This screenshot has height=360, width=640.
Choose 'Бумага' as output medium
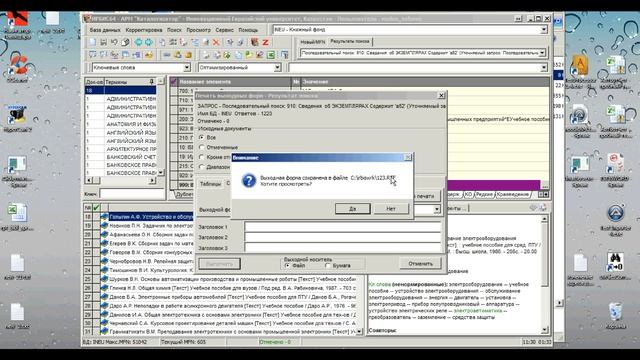[327, 266]
